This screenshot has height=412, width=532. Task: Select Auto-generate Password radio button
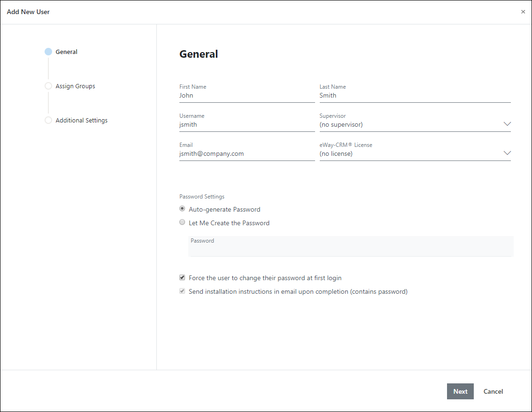(182, 208)
